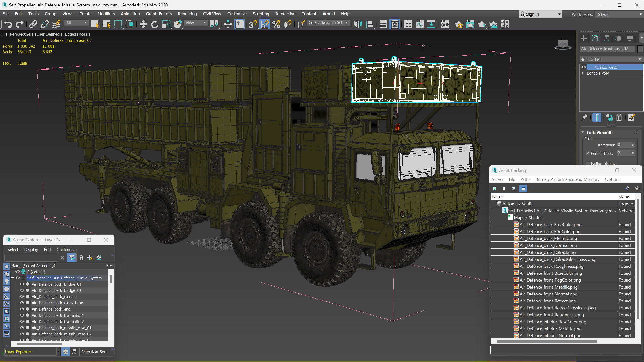Open the Graph Editors menu

pyautogui.click(x=159, y=14)
